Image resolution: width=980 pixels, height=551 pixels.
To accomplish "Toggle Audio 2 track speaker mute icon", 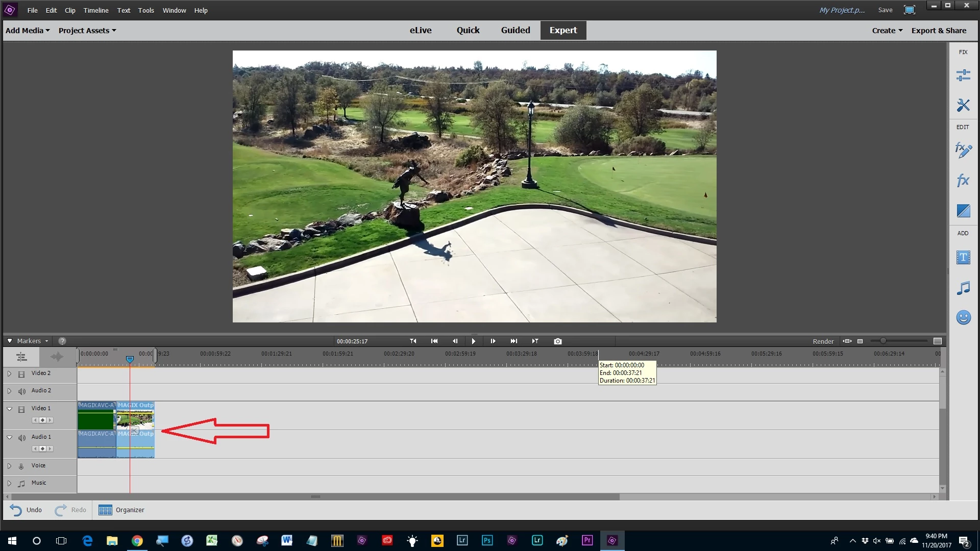I will 22,391.
